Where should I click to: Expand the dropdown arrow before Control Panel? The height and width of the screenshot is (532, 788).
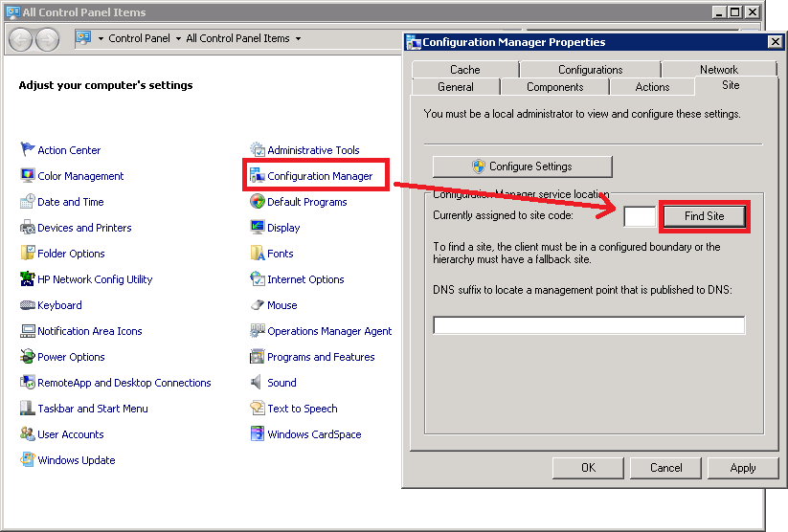tap(101, 38)
